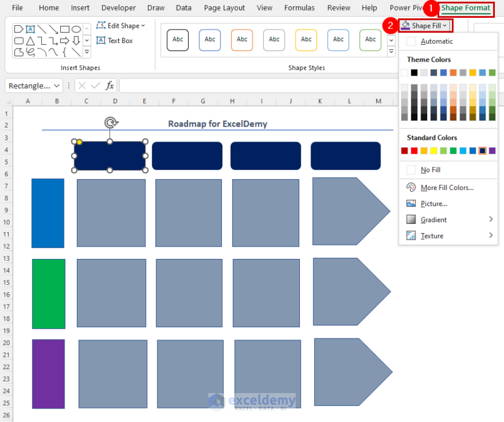Image resolution: width=504 pixels, height=422 pixels.
Task: Pick dark blue standard color swatch
Action: [x=482, y=151]
